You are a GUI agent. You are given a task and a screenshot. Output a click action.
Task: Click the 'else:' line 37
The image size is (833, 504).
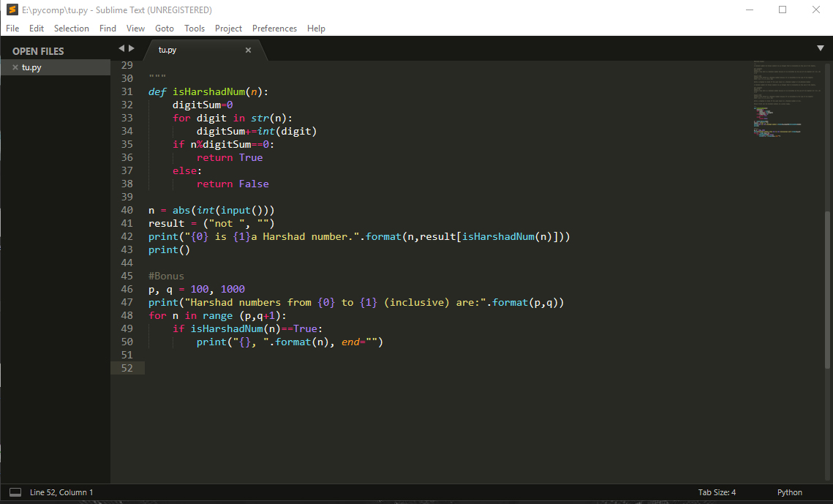pyautogui.click(x=187, y=170)
